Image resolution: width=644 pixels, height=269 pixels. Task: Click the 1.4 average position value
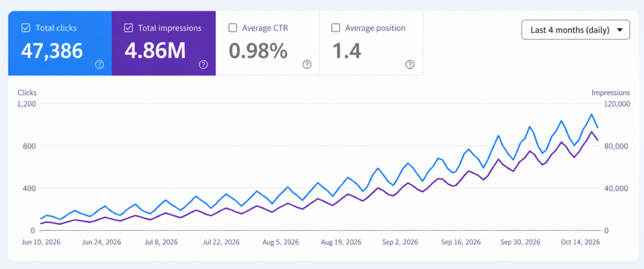pos(347,50)
